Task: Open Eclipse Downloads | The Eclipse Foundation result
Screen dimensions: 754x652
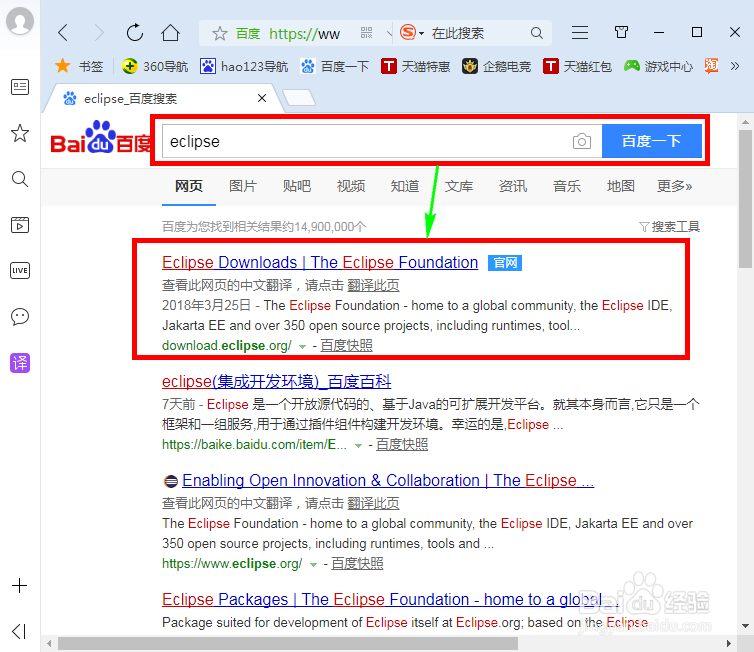Action: pos(320,263)
